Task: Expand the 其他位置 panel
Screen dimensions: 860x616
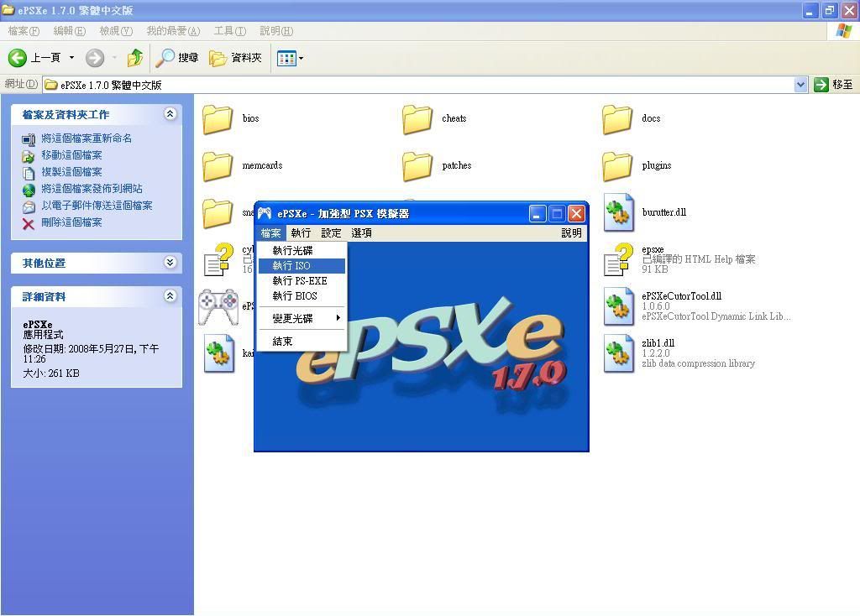Action: click(170, 262)
